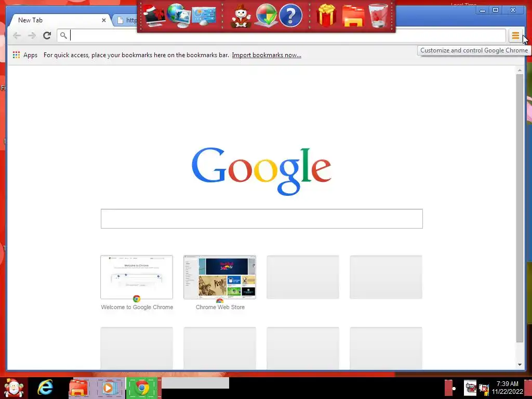Open the Santa Start button

coord(14,389)
